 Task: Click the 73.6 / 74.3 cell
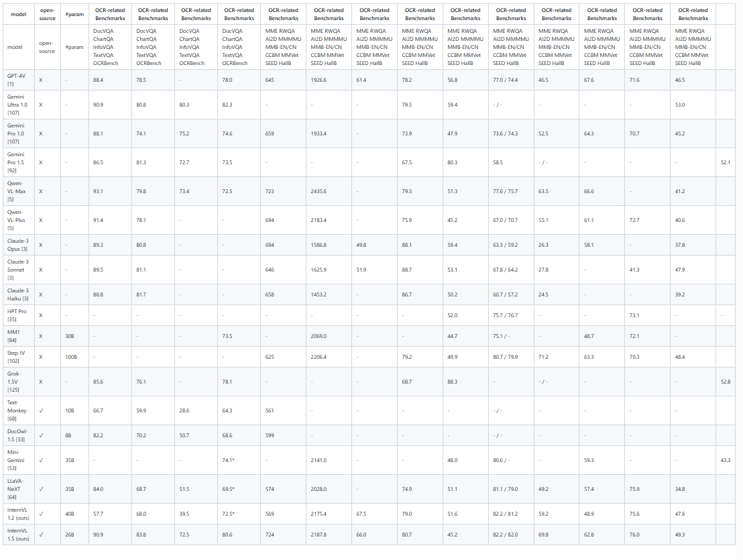(x=511, y=133)
